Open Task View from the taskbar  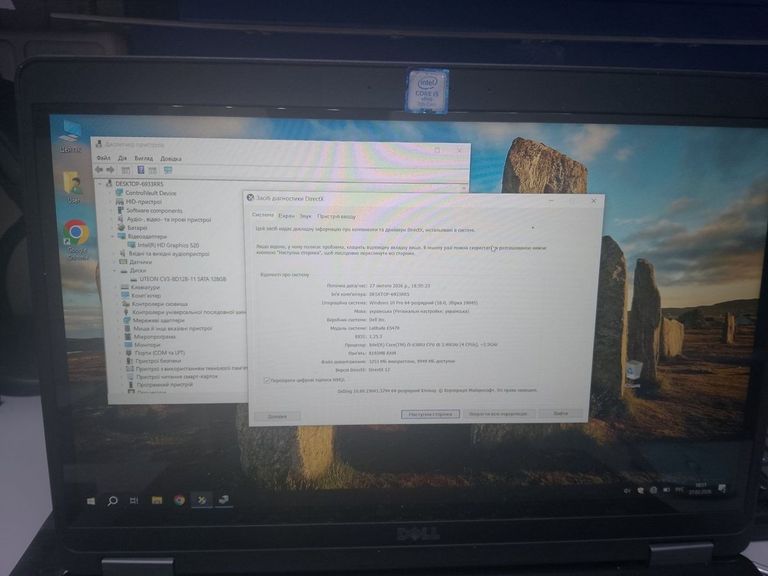point(134,500)
